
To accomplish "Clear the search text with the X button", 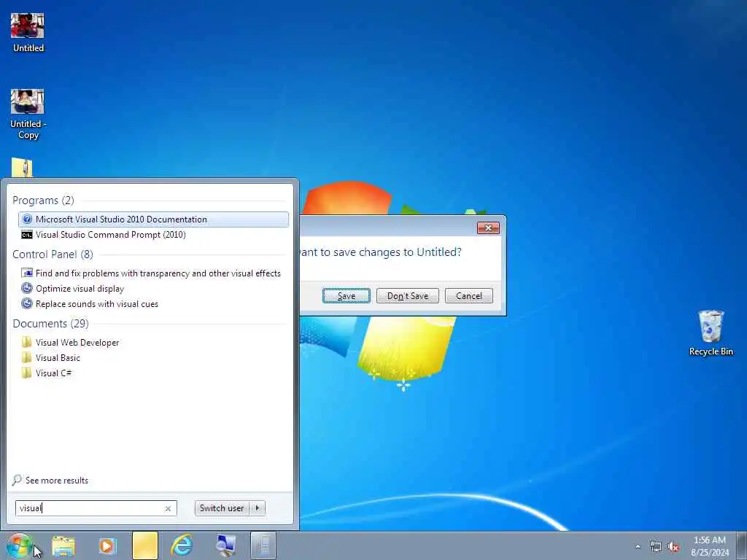I will [x=168, y=508].
